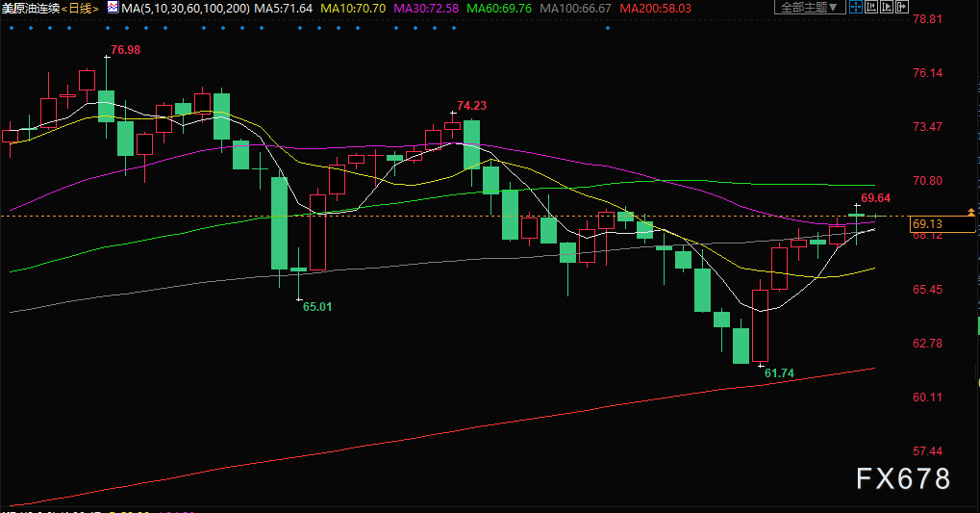Click the 57.44 price axis label
This screenshot has width=980, height=513.
pos(927,450)
